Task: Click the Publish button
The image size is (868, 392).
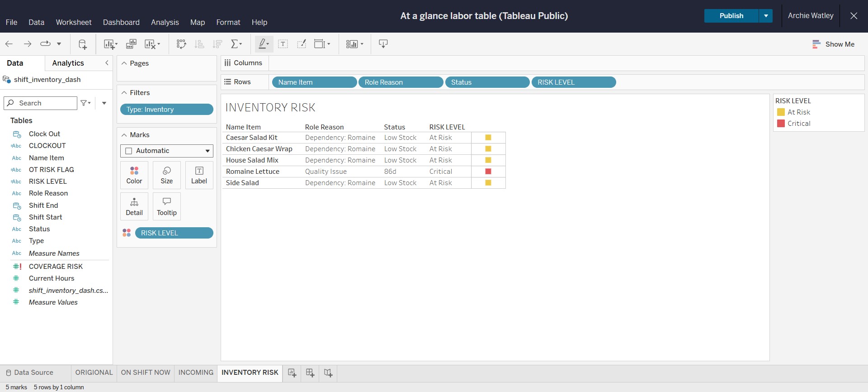Action: point(731,16)
